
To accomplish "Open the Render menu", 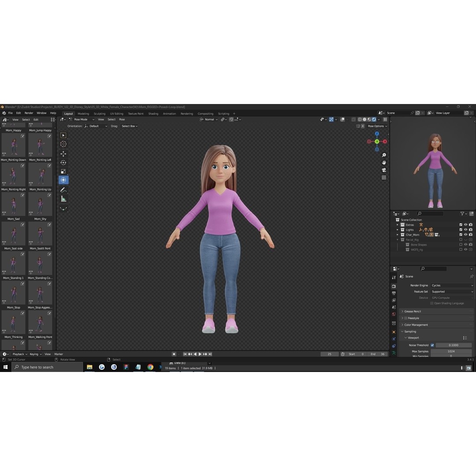I will coord(29,113).
